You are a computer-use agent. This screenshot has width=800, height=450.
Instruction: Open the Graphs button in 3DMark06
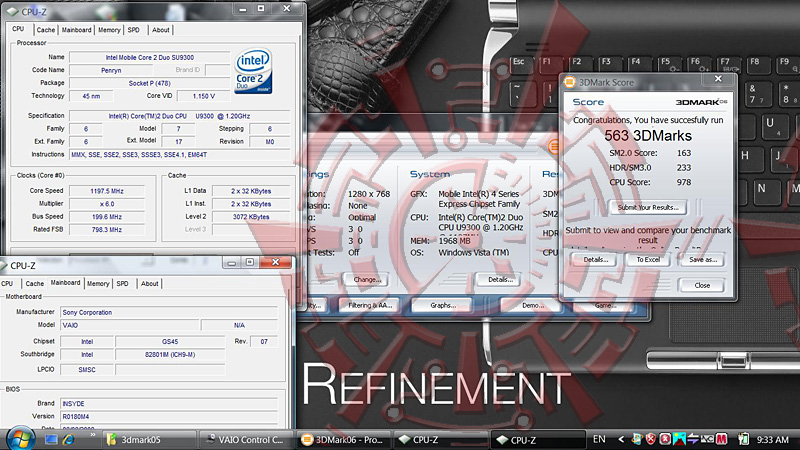pos(443,306)
